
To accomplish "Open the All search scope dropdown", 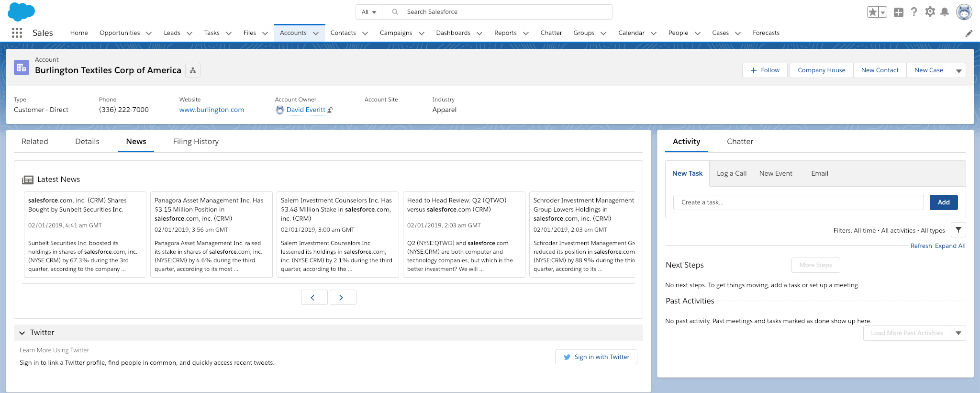I will coord(369,12).
